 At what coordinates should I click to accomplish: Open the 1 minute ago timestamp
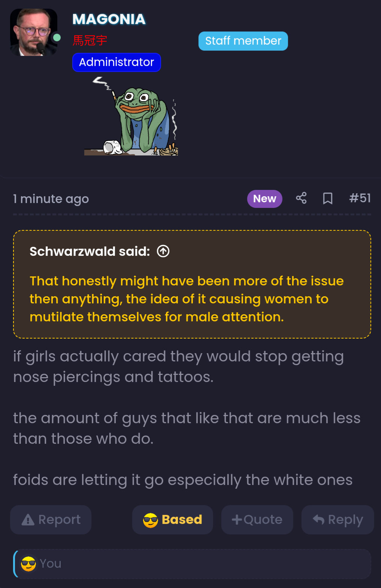(x=51, y=199)
